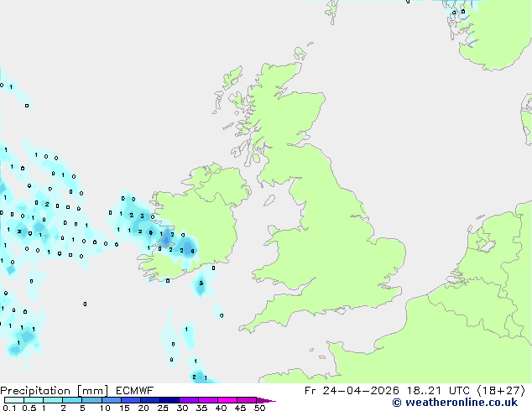
Task: Select the 15–20 mm legend swatch
Action: (x=130, y=400)
